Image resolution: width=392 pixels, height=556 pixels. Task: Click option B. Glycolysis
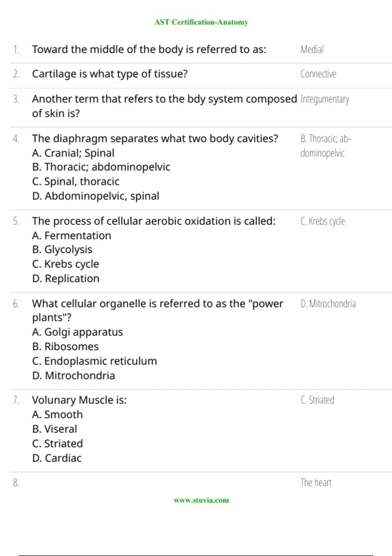pyautogui.click(x=62, y=250)
